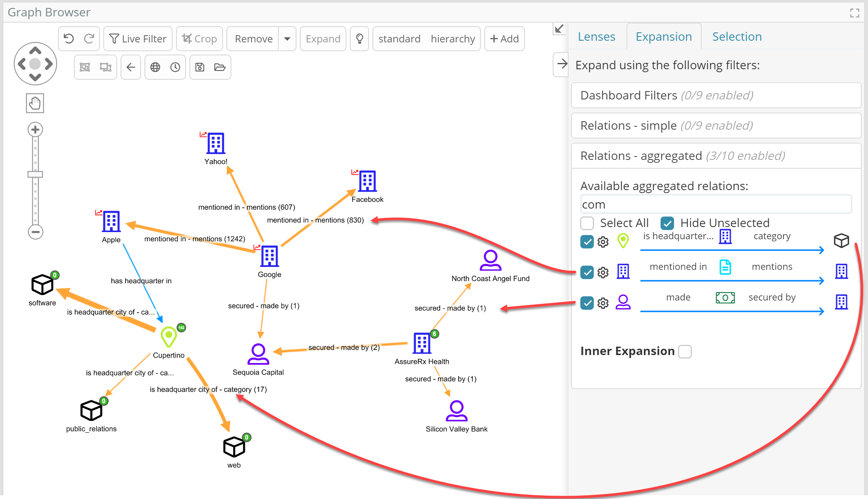Select the software category node

tap(42, 285)
